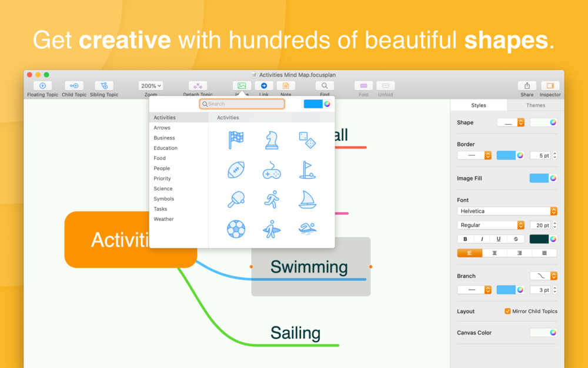Toggle bold text style
The image size is (588, 368).
(x=465, y=239)
